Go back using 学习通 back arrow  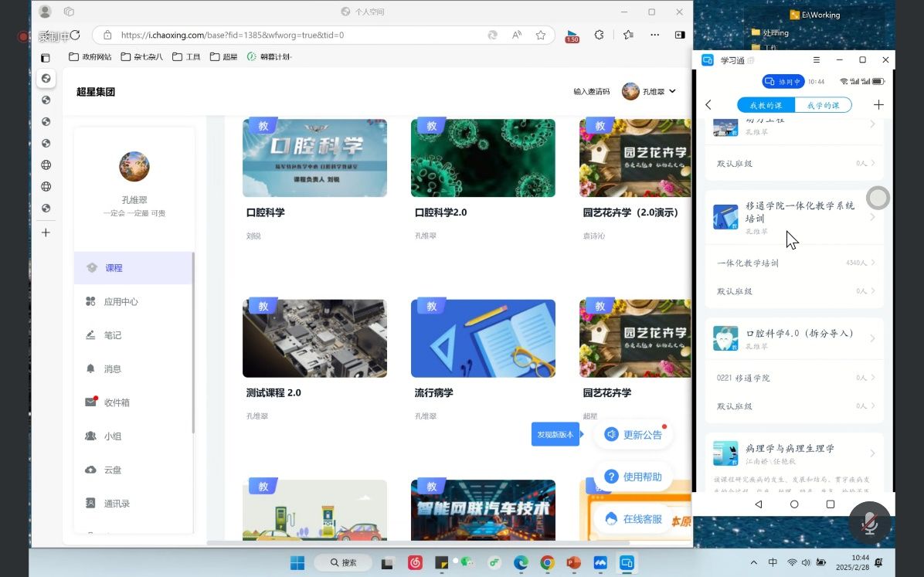(708, 105)
